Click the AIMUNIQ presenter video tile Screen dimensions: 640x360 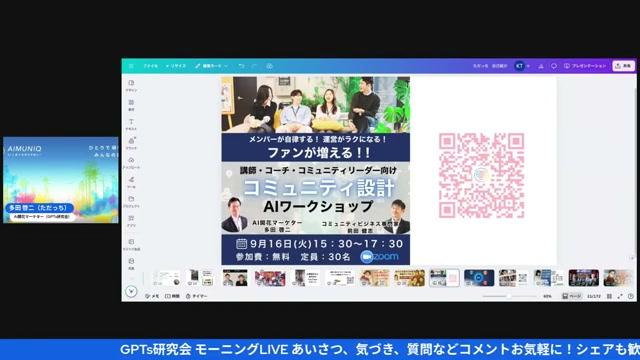click(x=61, y=180)
